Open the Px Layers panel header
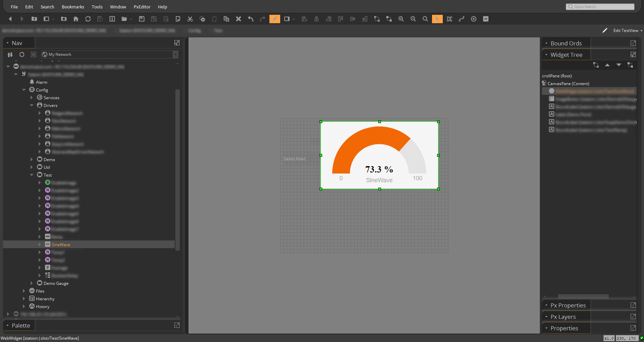The width and height of the screenshot is (644, 342). (x=566, y=316)
